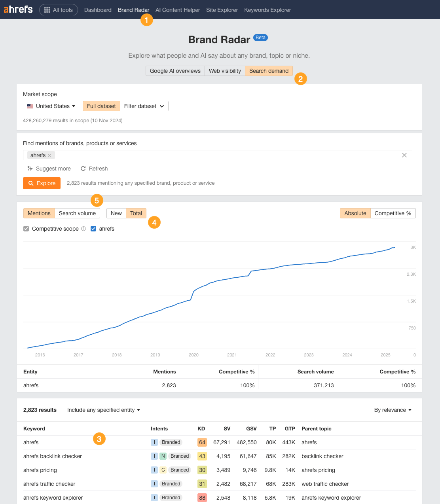Click the Suggest more sparkle icon
Image resolution: width=440 pixels, height=504 pixels.
tap(30, 169)
